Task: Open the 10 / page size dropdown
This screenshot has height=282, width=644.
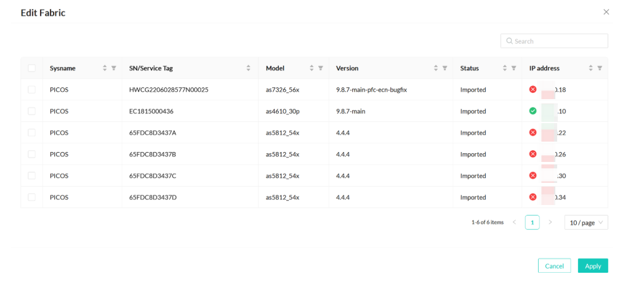Action: (586, 222)
